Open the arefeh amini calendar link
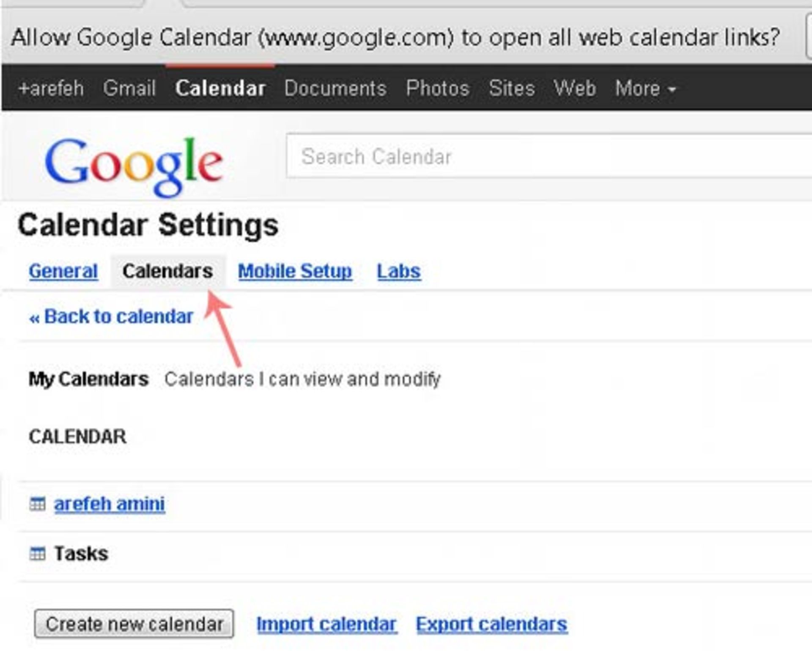The width and height of the screenshot is (812, 651). pos(110,504)
